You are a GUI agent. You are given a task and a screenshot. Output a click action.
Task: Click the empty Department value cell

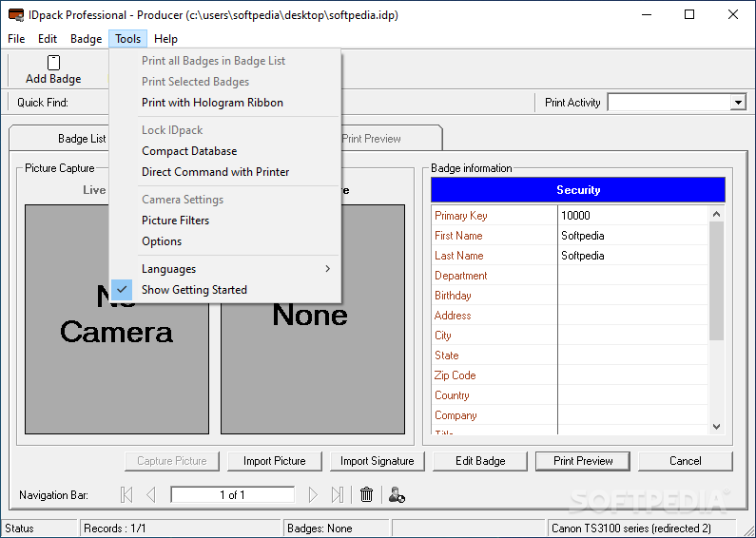point(632,276)
